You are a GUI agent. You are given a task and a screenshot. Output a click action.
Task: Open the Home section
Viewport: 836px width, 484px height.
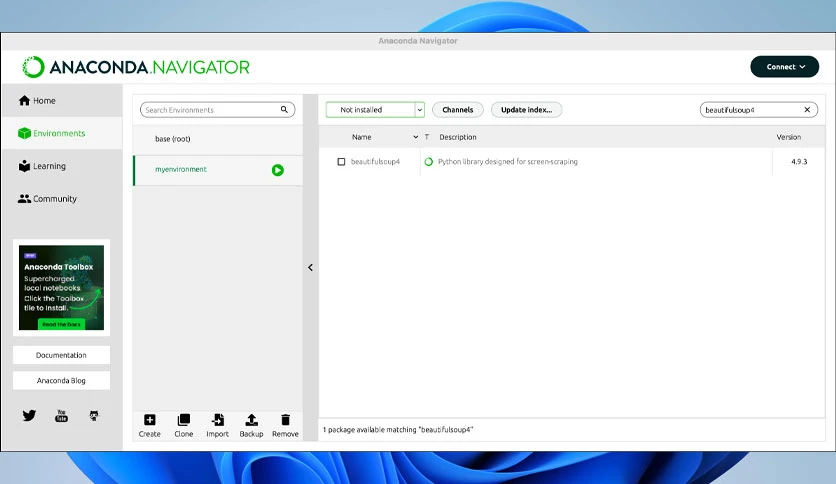[x=61, y=101]
